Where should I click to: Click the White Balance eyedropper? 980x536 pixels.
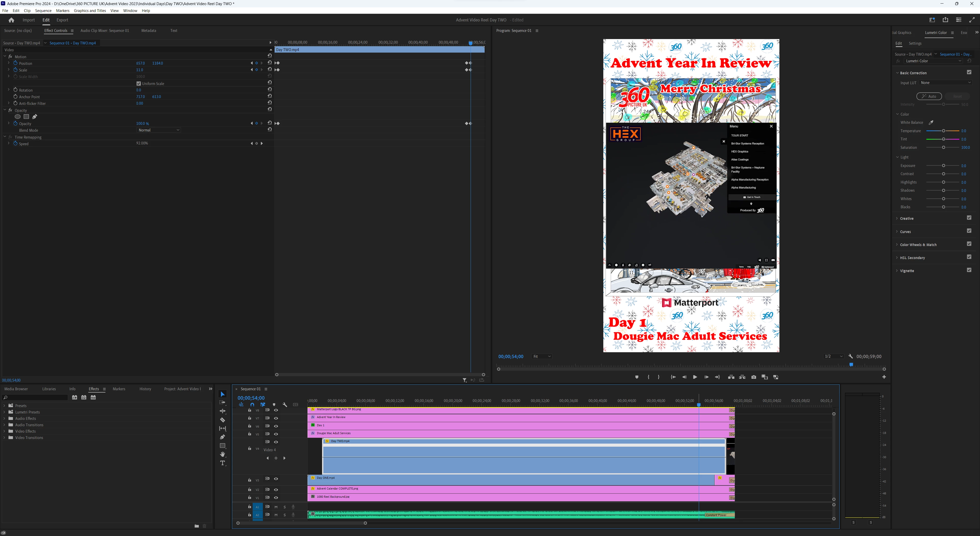tap(931, 123)
